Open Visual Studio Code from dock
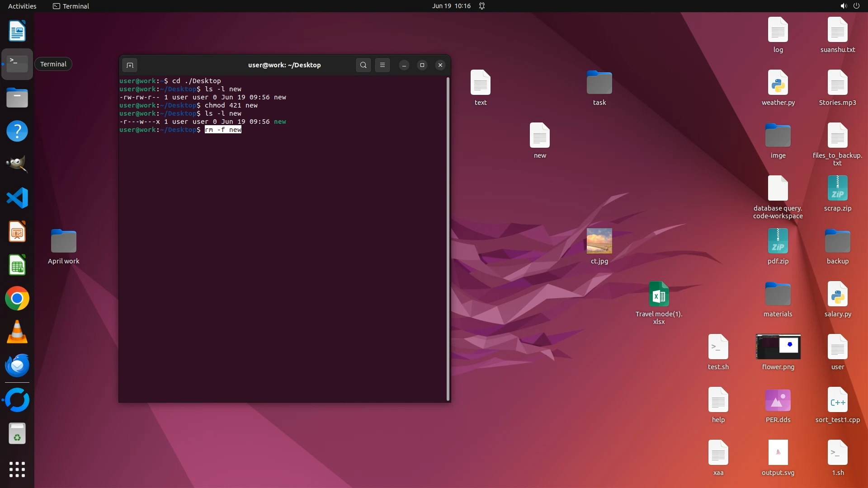 (17, 198)
